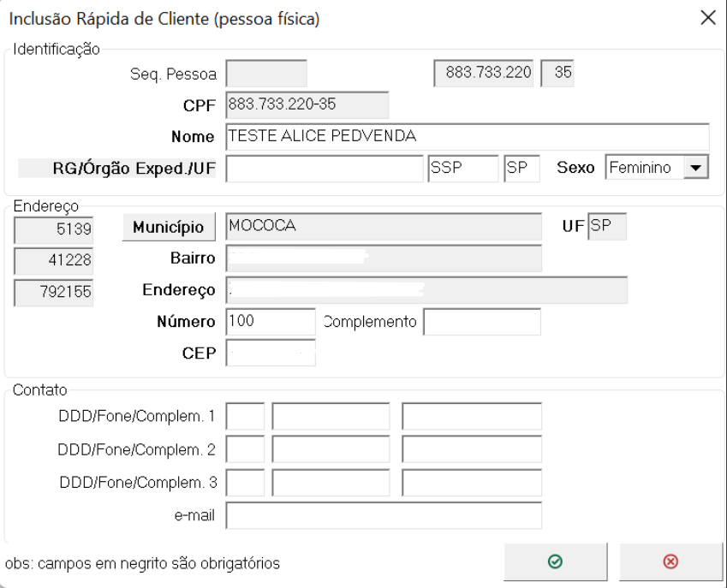The image size is (727, 588).
Task: Confirm with the green checkmark button
Action: (555, 561)
